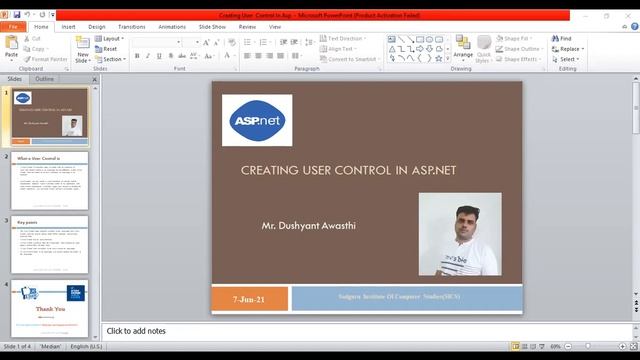Open the Layout dropdown
This screenshot has width=640, height=360.
tap(109, 39)
